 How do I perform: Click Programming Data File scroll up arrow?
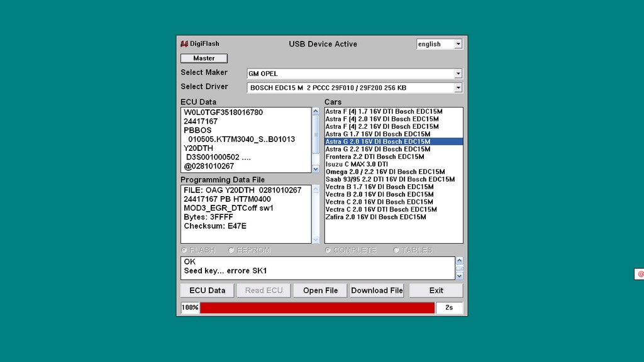click(x=316, y=189)
